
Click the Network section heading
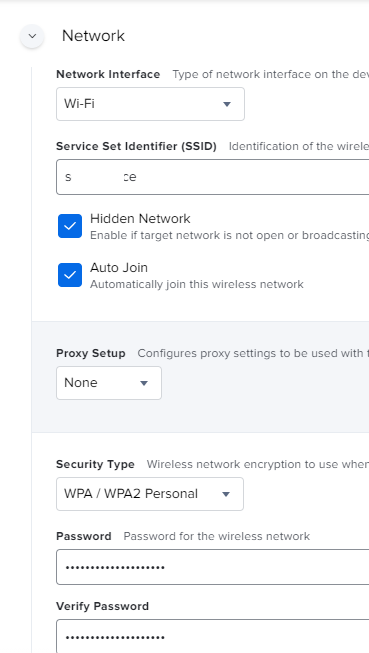(93, 36)
